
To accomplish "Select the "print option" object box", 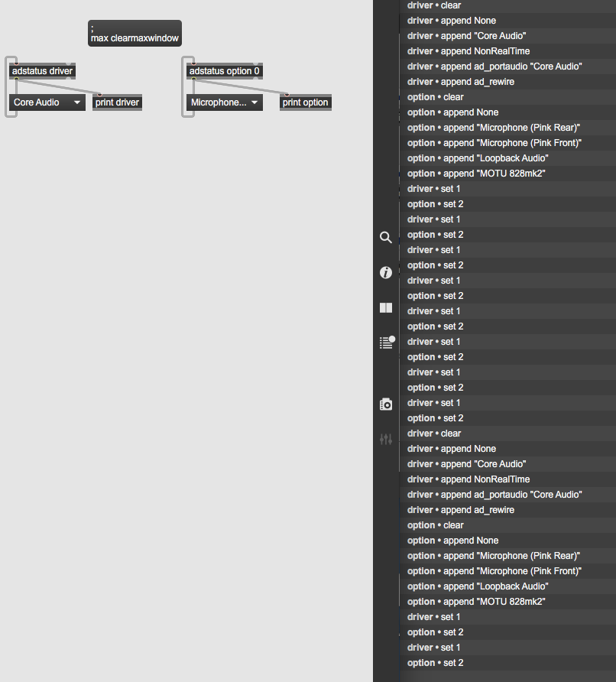I will (x=305, y=102).
